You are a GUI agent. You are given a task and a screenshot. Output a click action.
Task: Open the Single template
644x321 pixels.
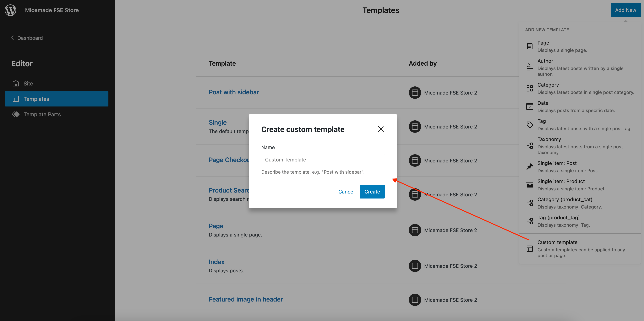pos(217,122)
